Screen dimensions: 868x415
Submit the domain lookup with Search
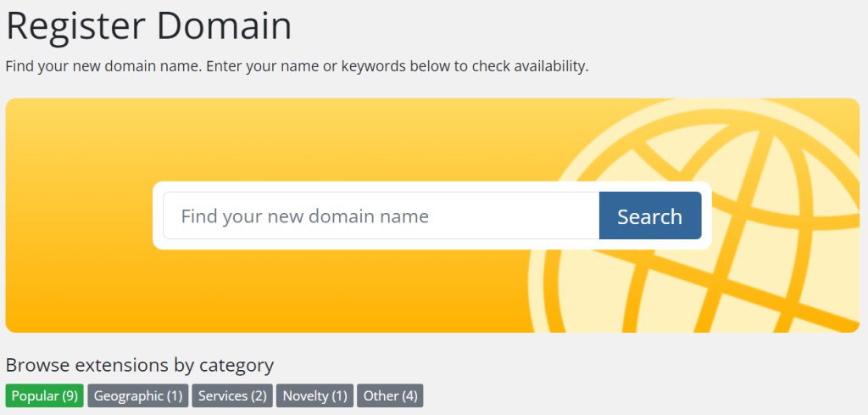[650, 216]
